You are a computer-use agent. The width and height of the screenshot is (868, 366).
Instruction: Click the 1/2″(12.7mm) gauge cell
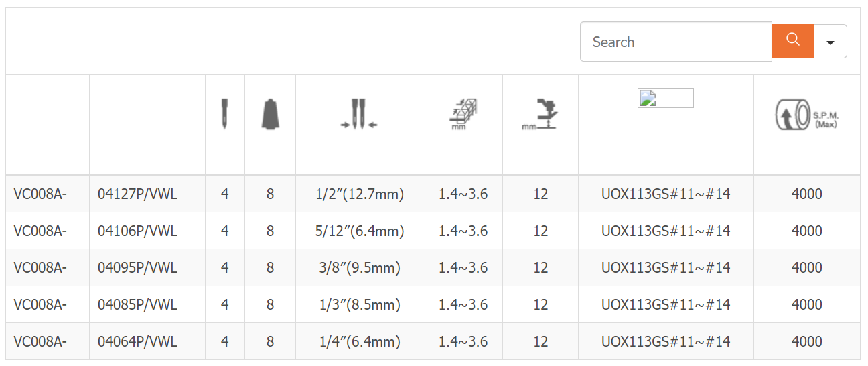pos(359,194)
